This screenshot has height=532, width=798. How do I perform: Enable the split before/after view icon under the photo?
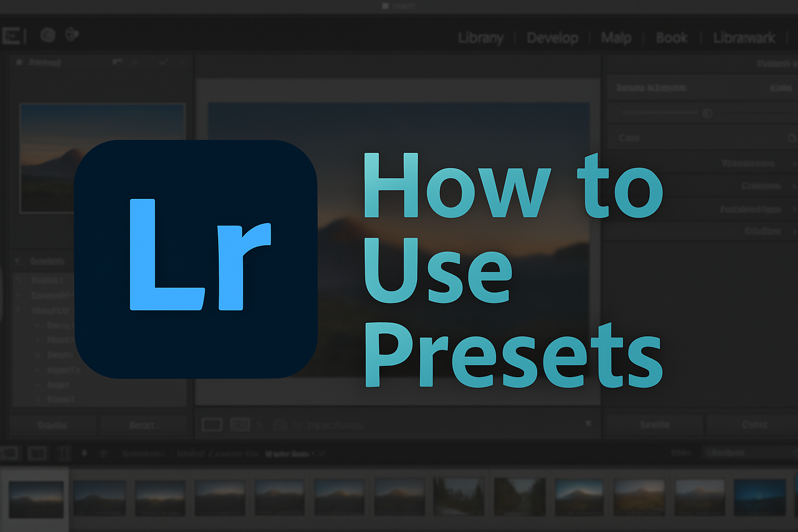click(240, 424)
